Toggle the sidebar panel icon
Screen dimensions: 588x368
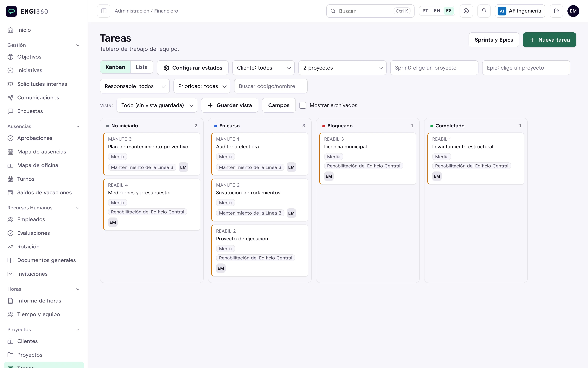point(104,11)
